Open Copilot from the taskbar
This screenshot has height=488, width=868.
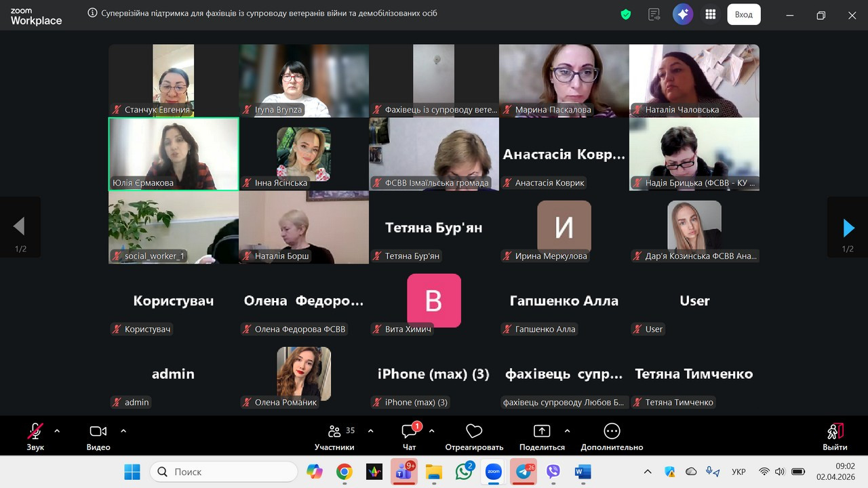(315, 472)
